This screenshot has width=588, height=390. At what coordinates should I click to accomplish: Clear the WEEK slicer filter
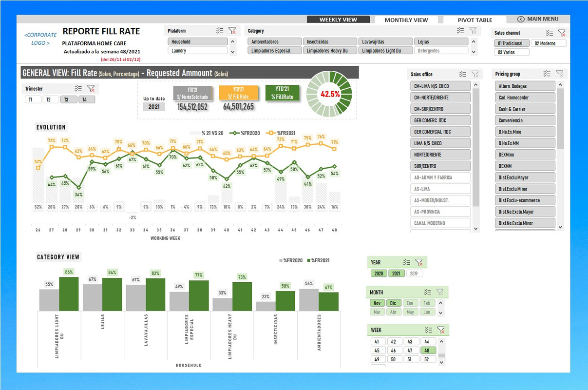click(441, 330)
